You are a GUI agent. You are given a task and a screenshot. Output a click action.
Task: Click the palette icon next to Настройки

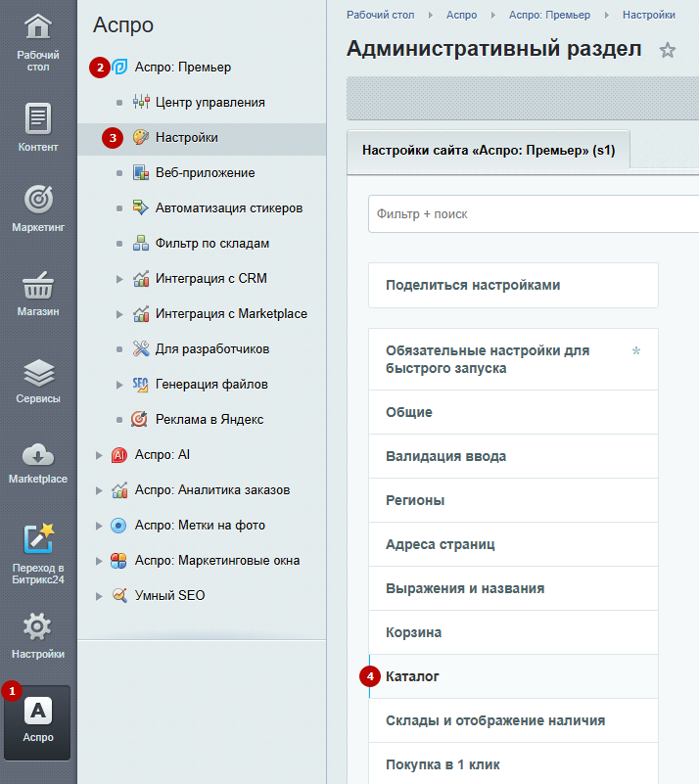coord(141,137)
